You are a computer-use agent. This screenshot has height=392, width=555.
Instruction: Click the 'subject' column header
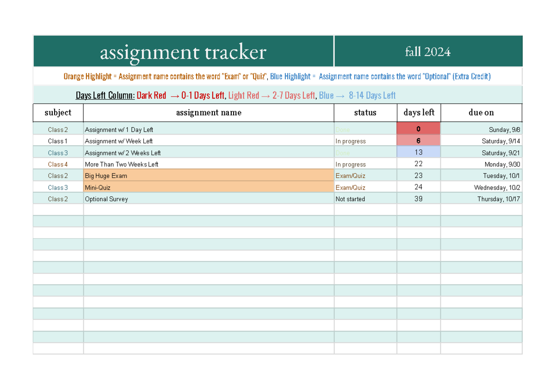coord(57,112)
